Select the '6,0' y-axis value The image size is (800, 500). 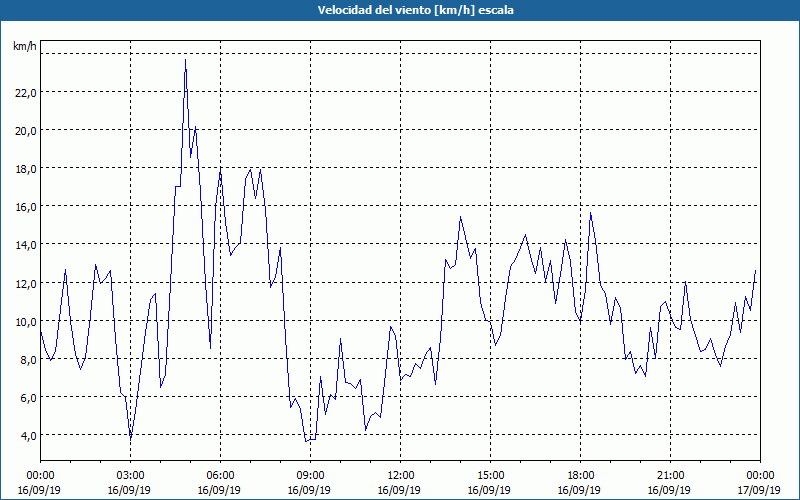coord(29,397)
